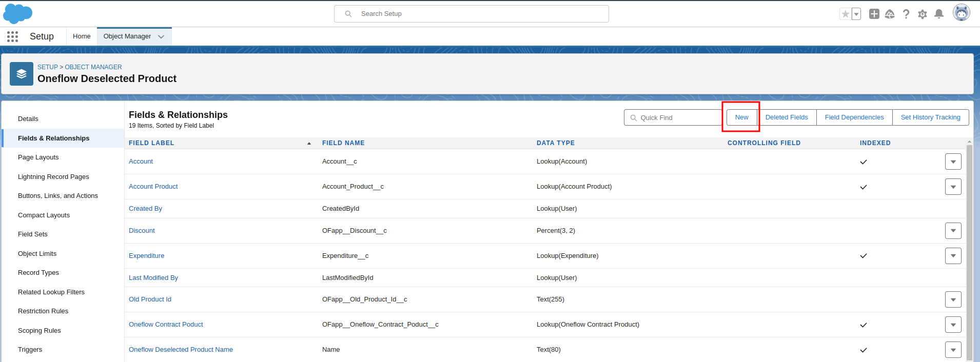Open the Account field link

(141, 162)
